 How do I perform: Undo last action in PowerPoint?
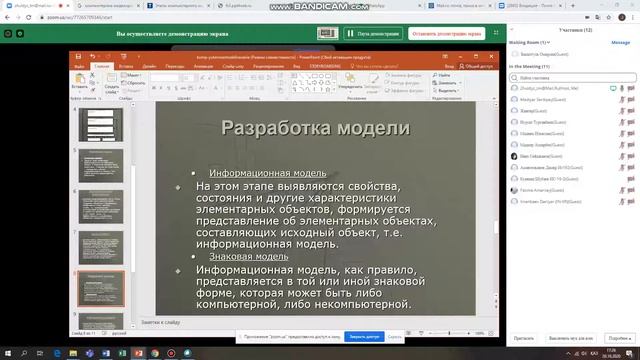[x=93, y=57]
